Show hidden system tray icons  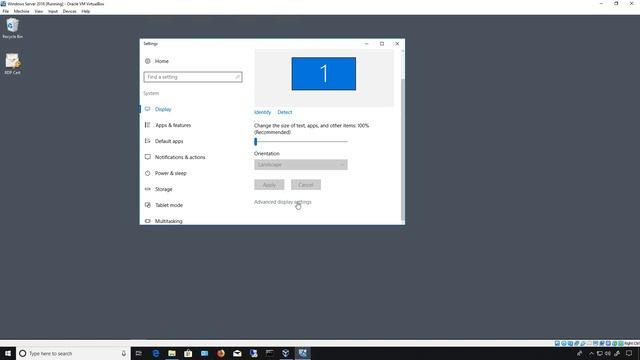click(x=591, y=353)
